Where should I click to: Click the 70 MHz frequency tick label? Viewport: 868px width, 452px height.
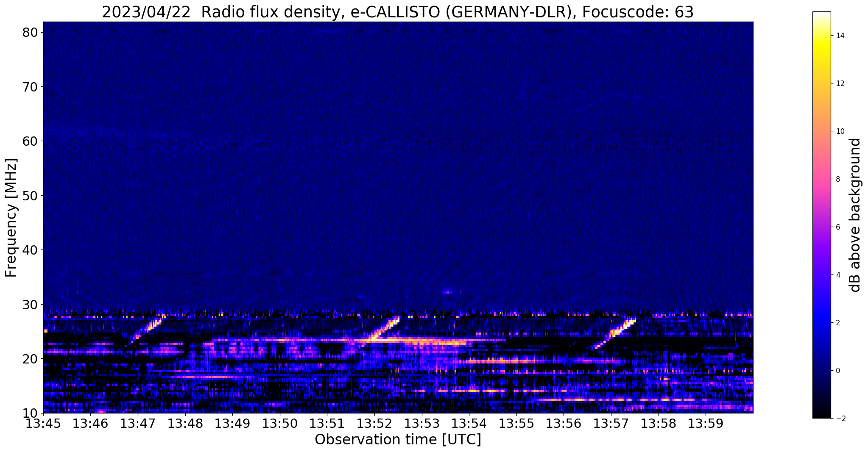pyautogui.click(x=30, y=87)
